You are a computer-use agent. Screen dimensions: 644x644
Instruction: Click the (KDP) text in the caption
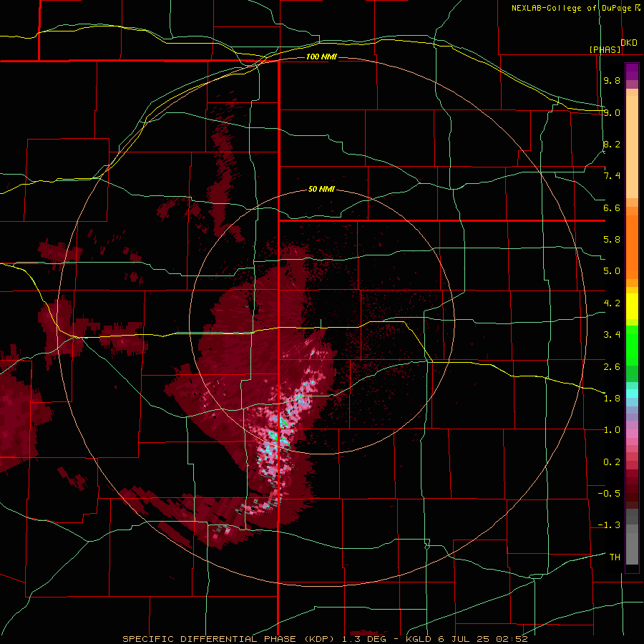tap(318, 639)
